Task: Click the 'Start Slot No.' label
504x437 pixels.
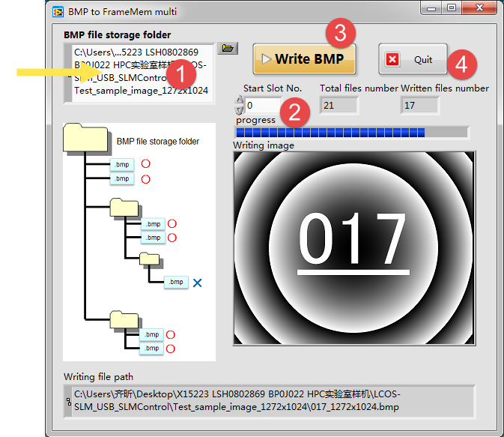Action: 273,88
